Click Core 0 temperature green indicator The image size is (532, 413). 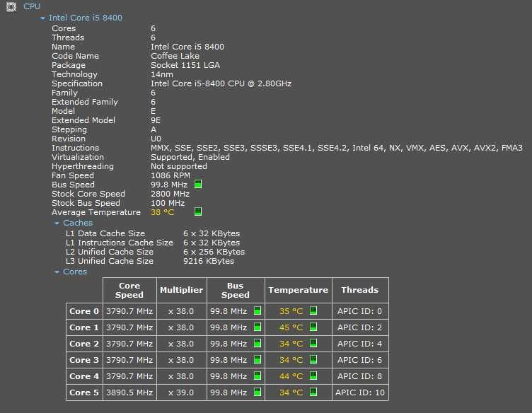point(313,311)
